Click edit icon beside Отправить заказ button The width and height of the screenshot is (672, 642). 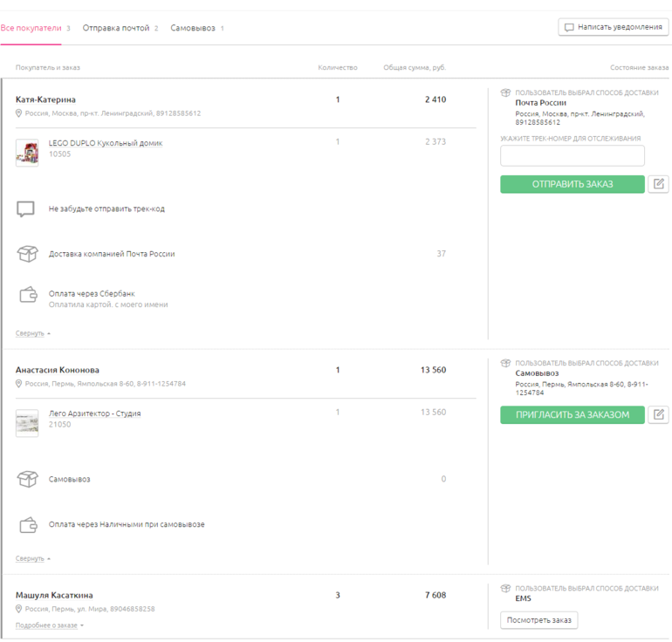click(x=658, y=184)
